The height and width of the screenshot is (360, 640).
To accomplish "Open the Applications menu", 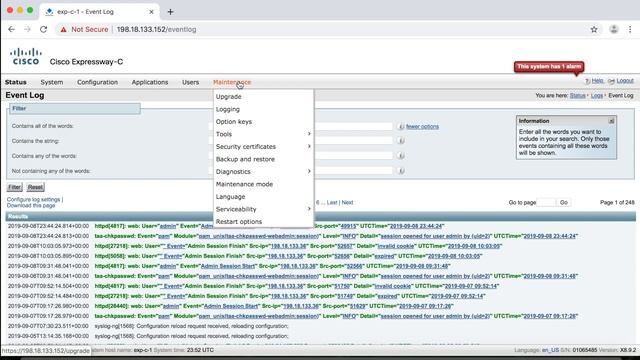I will 150,82.
